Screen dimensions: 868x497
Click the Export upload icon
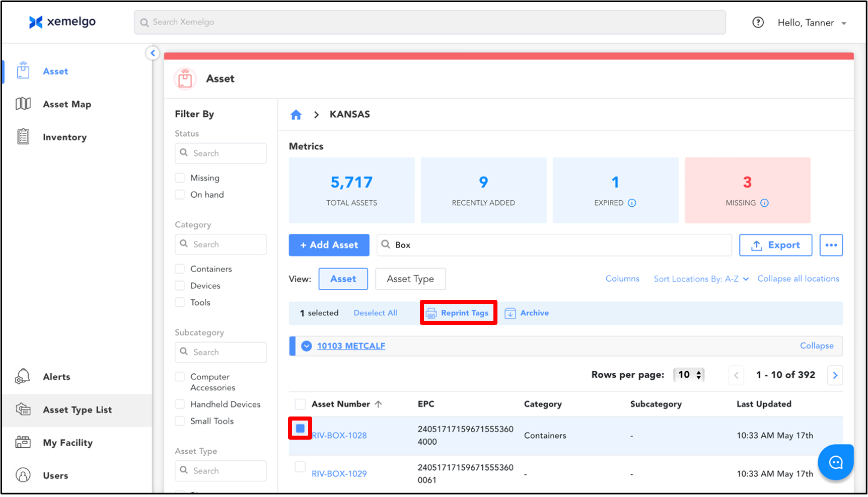[x=756, y=245]
